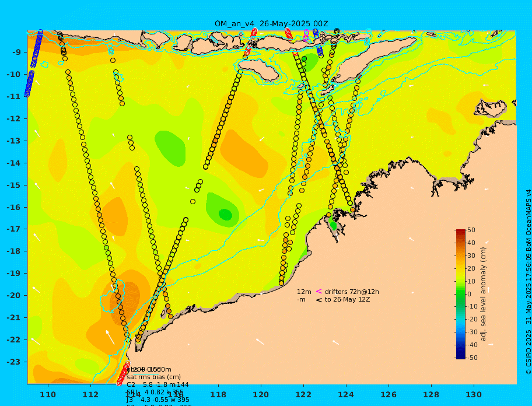Click the '0' tick label on the colorbar
Viewport: 532px width, 406px height.
tap(470, 294)
